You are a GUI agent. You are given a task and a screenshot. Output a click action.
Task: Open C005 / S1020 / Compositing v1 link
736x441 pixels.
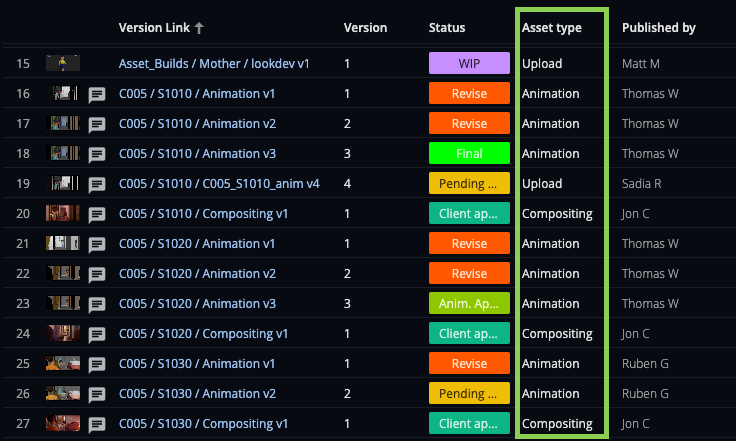(x=203, y=334)
